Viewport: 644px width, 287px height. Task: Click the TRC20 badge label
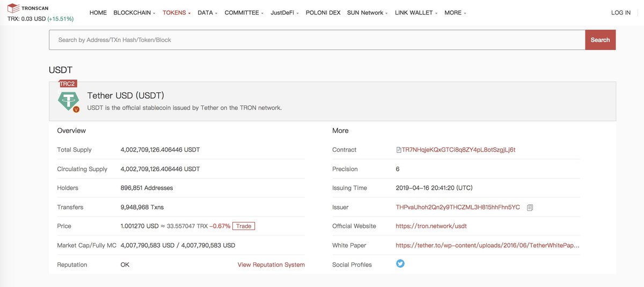pos(68,83)
